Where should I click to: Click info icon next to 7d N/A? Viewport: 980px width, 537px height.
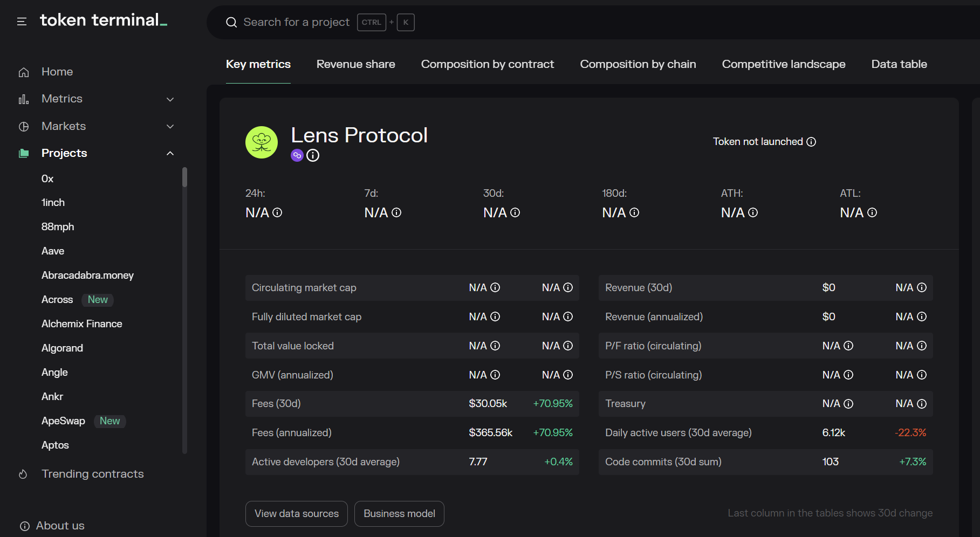pyautogui.click(x=396, y=212)
